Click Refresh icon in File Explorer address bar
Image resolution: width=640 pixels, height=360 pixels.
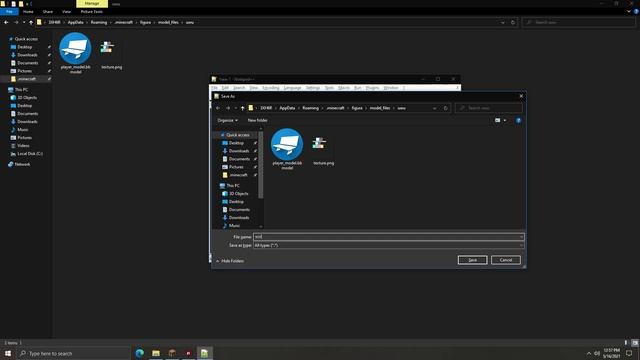coord(513,22)
